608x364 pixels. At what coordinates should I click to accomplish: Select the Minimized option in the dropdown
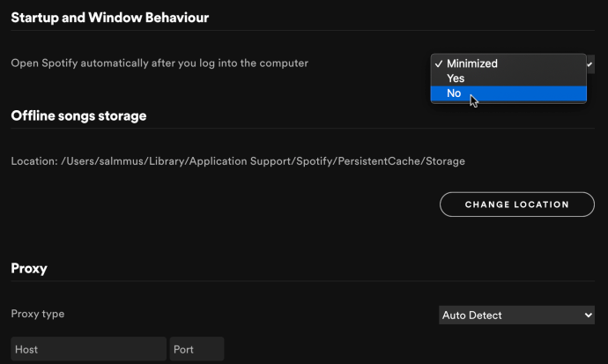click(x=508, y=63)
